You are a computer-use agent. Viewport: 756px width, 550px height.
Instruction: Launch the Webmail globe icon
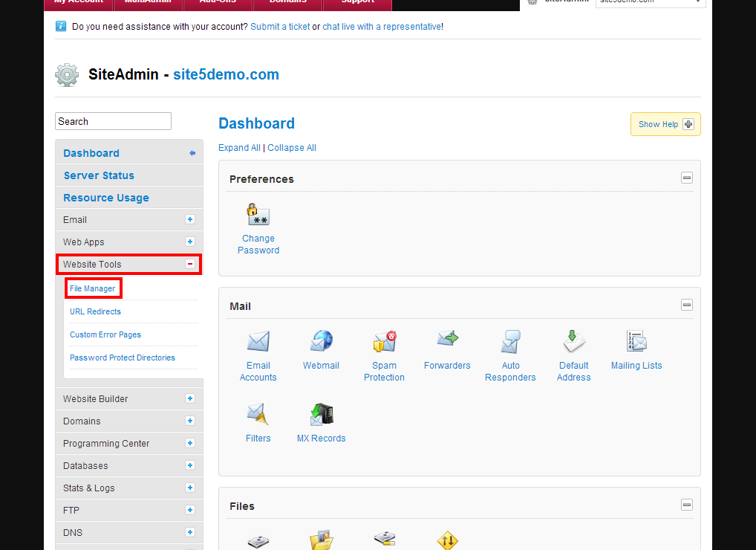point(321,340)
